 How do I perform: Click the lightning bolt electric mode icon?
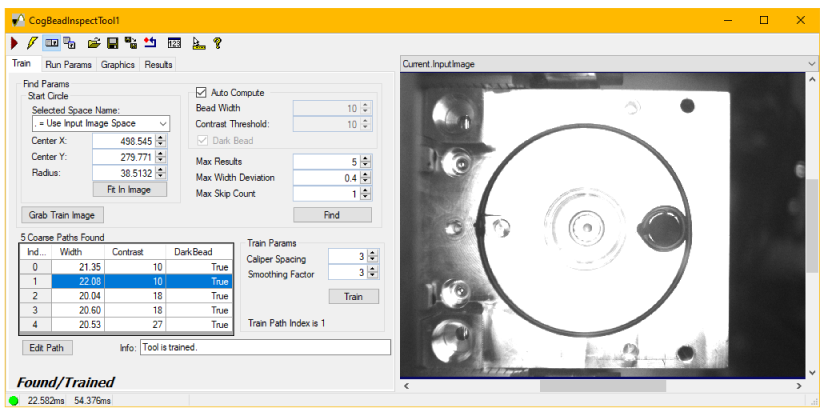pyautogui.click(x=32, y=43)
